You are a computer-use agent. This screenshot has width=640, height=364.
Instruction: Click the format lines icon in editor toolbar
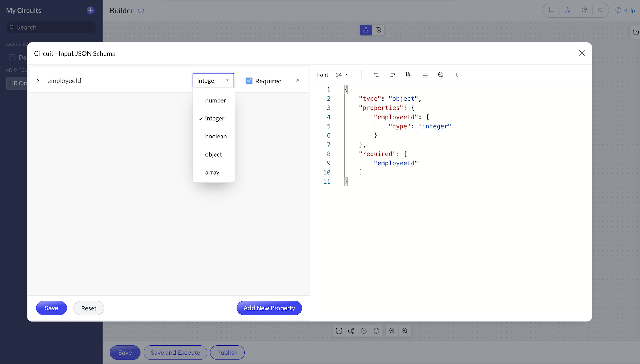pyautogui.click(x=425, y=75)
